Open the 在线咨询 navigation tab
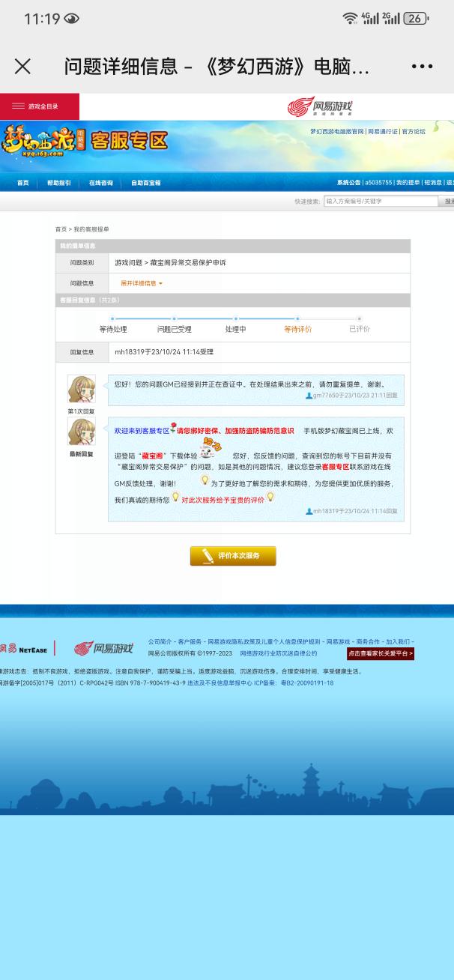The image size is (454, 980). click(x=100, y=183)
